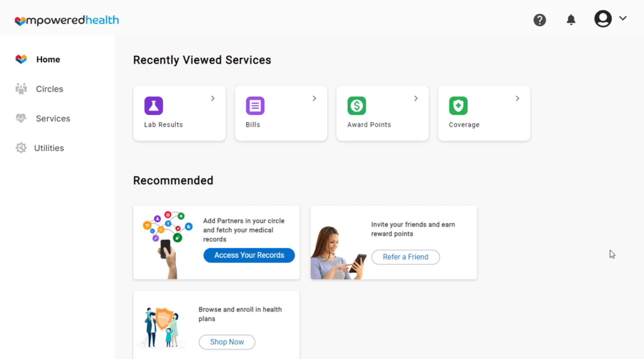Click the Shop Now button

[x=227, y=342]
